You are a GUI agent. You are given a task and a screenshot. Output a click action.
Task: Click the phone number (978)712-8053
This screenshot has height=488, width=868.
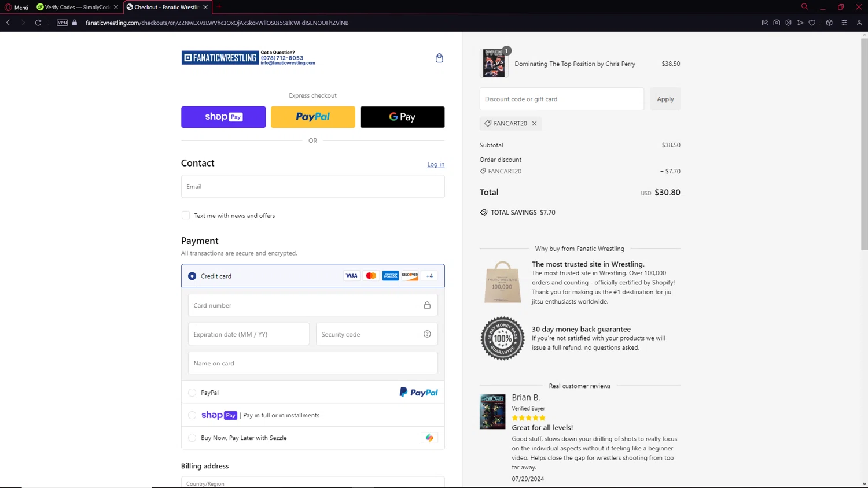tap(282, 58)
